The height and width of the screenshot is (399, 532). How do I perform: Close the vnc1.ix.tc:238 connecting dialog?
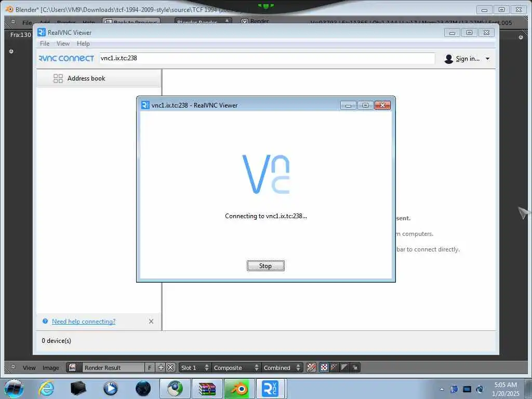382,105
